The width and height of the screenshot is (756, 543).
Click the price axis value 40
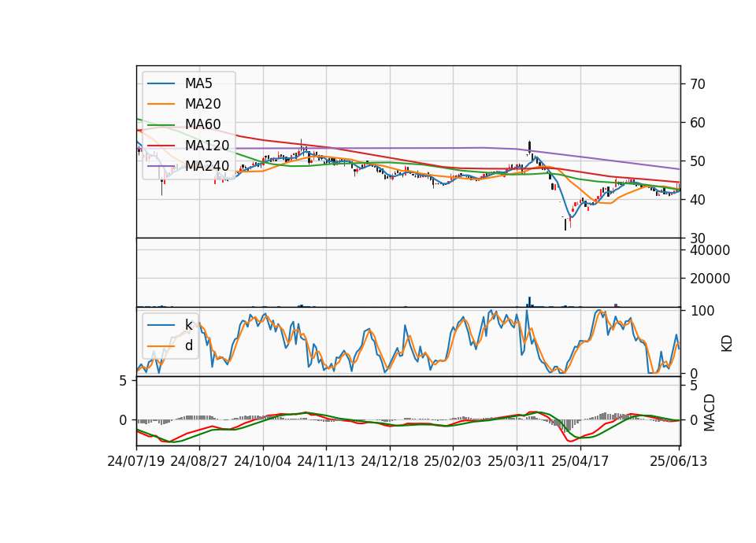click(x=698, y=199)
